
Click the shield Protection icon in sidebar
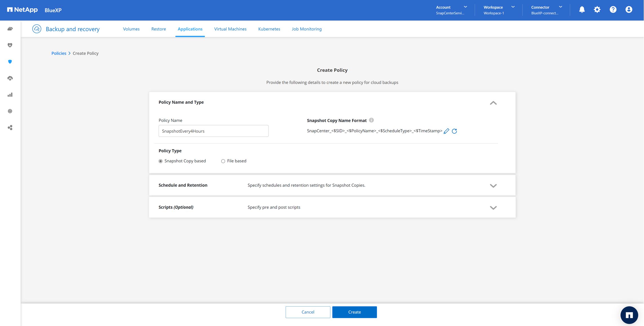click(10, 62)
